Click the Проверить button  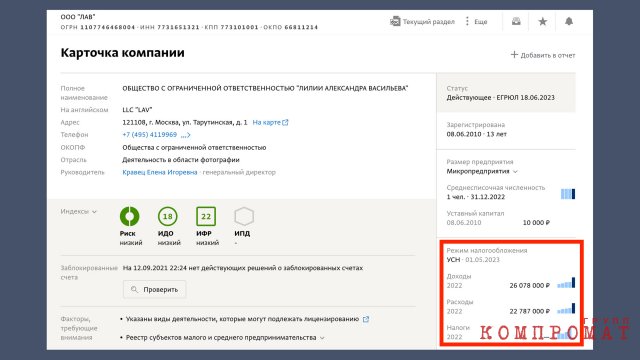(155, 289)
